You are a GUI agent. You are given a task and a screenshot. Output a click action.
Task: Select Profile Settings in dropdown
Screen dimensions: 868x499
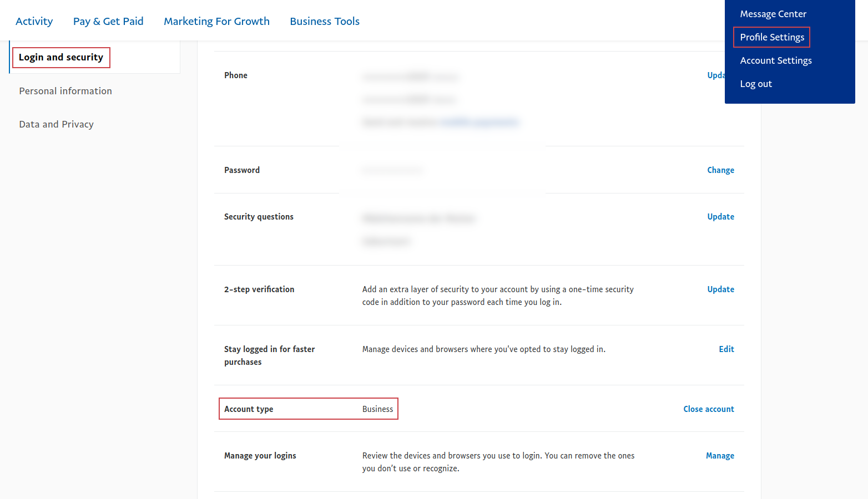click(772, 37)
